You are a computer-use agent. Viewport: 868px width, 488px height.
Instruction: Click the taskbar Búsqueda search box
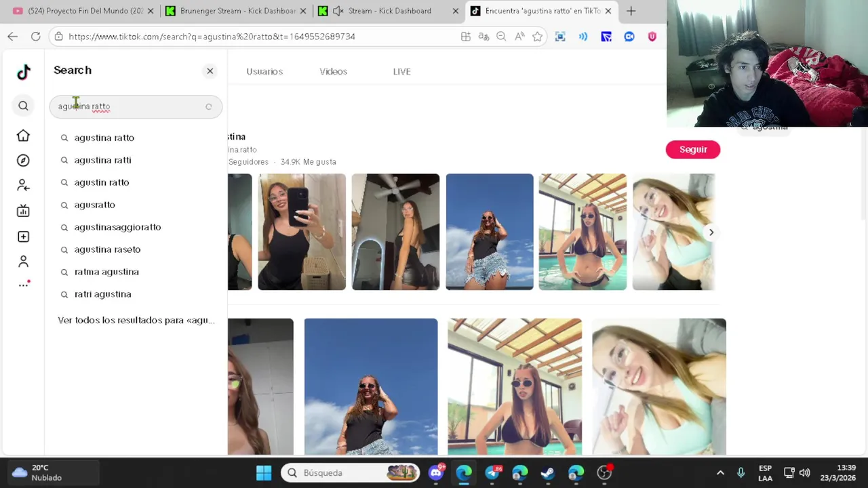351,472
